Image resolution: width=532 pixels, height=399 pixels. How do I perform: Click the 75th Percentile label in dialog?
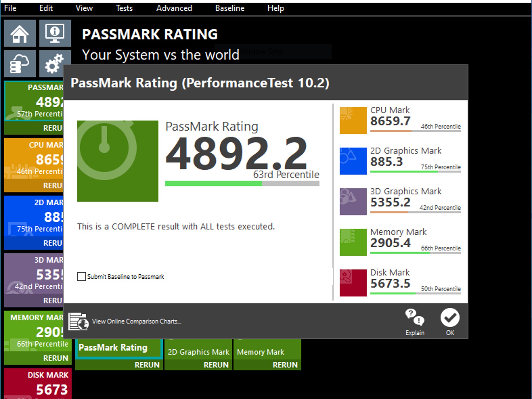(x=441, y=167)
